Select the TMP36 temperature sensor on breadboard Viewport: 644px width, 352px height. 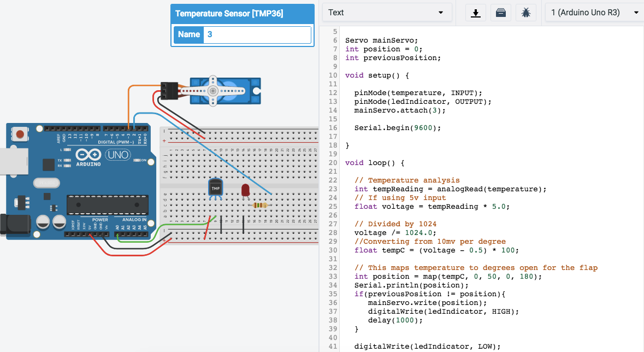[x=215, y=188]
